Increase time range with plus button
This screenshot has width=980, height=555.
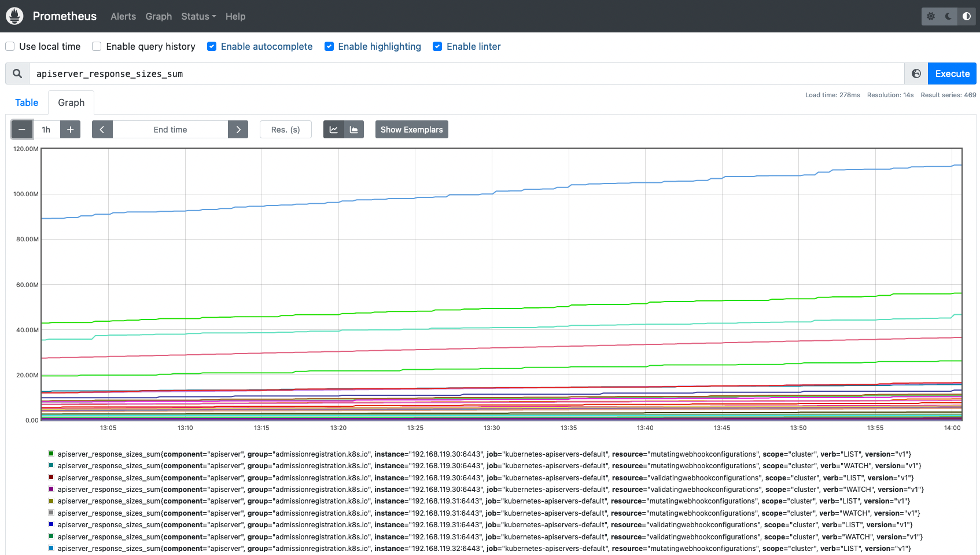click(70, 130)
